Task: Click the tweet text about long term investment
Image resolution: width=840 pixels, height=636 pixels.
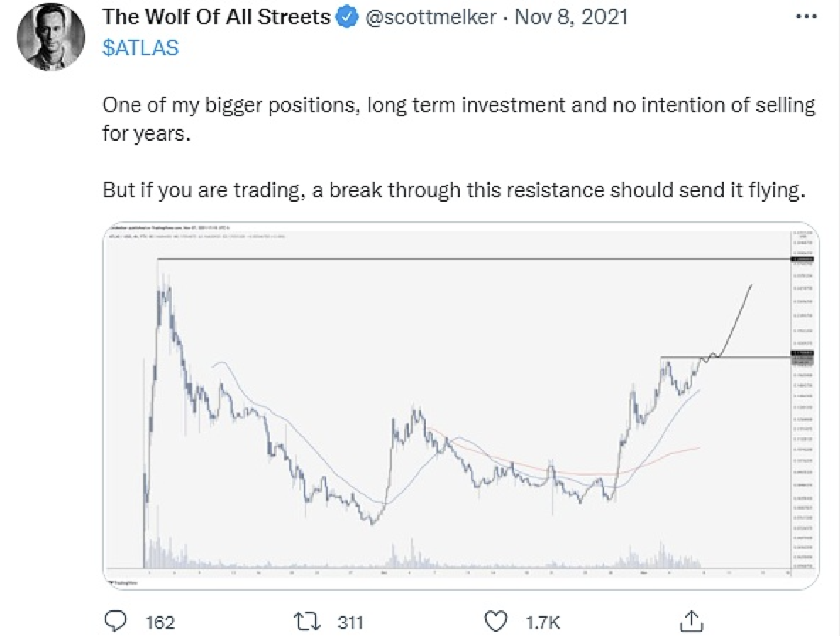Action: coord(458,119)
